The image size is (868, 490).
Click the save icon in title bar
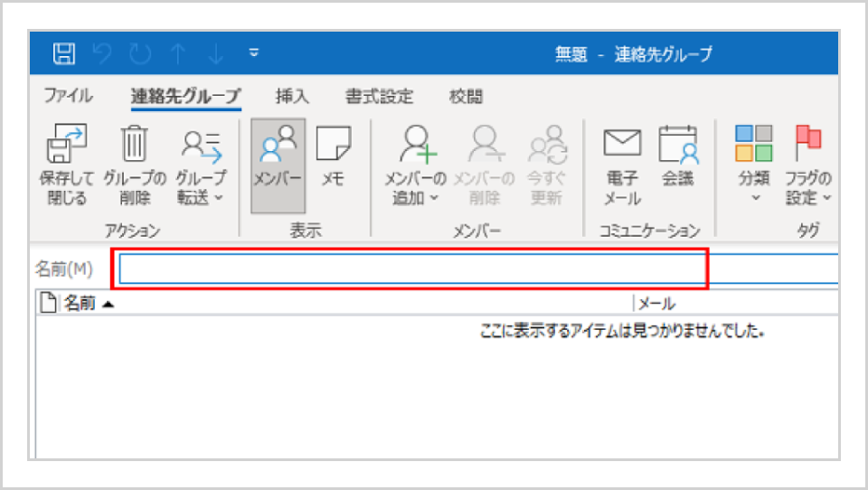click(x=64, y=54)
